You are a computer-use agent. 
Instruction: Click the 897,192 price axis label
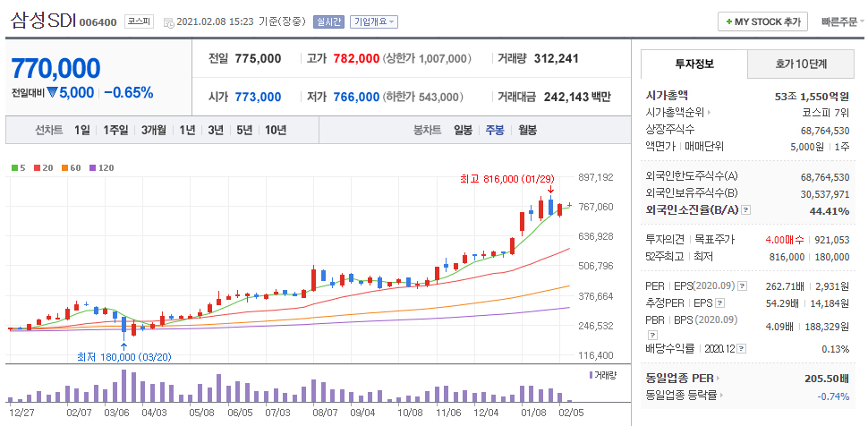point(595,177)
